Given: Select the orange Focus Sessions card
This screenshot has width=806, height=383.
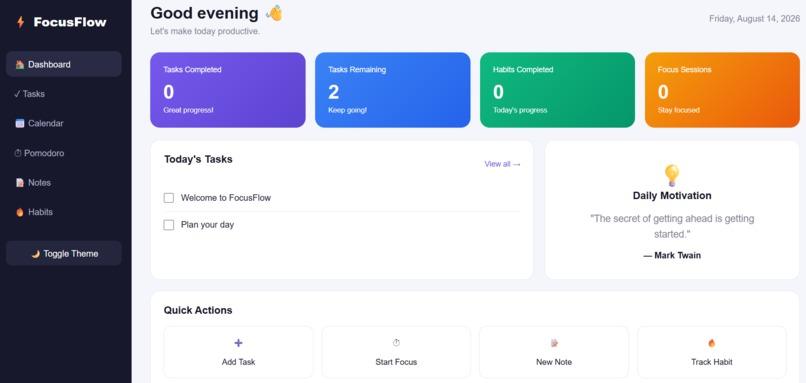Looking at the screenshot, I should pyautogui.click(x=722, y=90).
